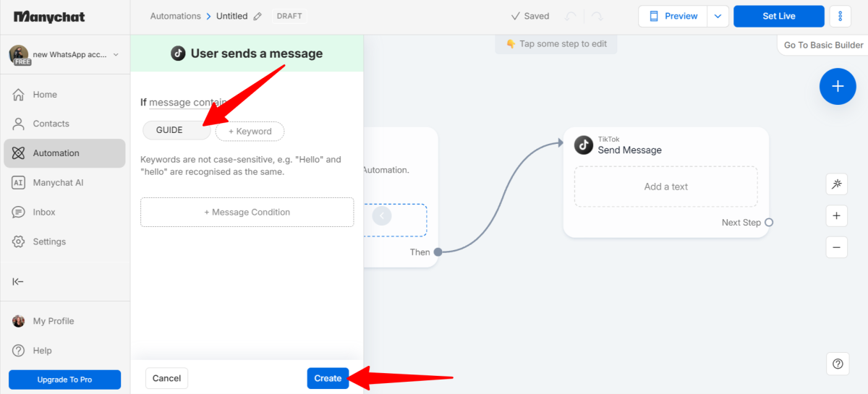Open the three-dot more options menu
868x394 pixels.
click(x=840, y=16)
